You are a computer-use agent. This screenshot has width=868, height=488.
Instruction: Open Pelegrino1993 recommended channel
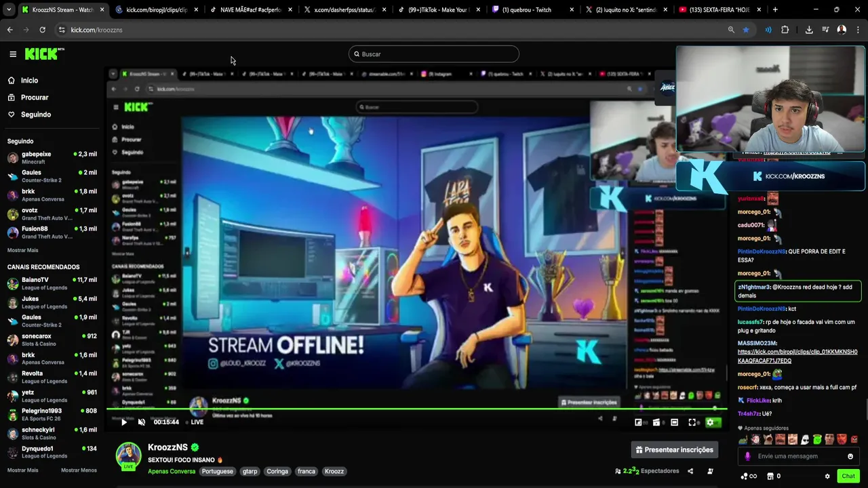click(x=52, y=415)
